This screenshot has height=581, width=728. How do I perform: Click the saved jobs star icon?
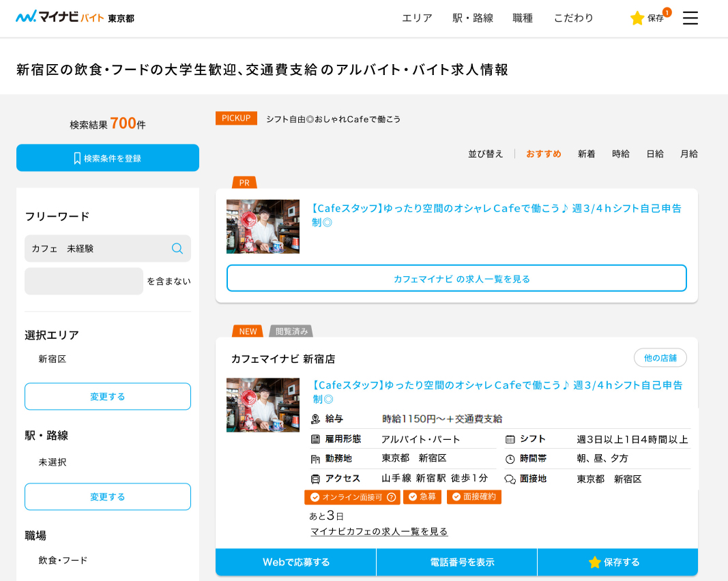(x=637, y=18)
